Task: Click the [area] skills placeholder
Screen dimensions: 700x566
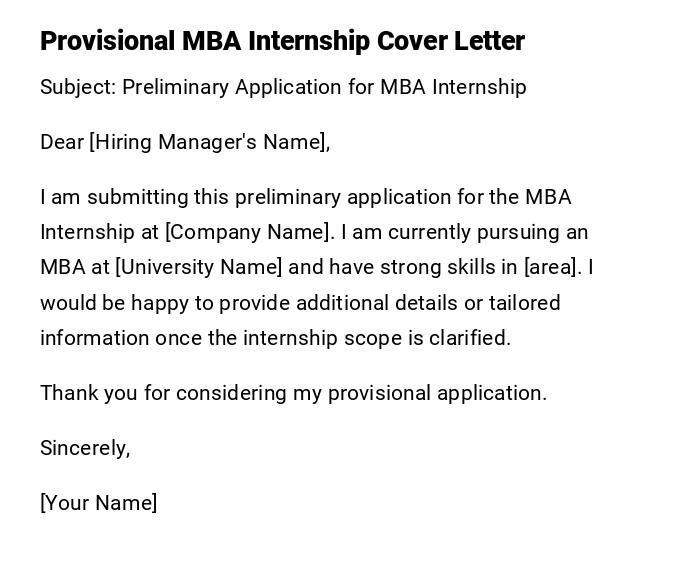Action: pyautogui.click(x=552, y=267)
